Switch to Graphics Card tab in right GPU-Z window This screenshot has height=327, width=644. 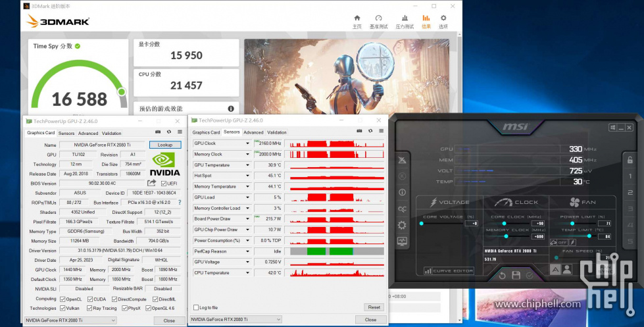tap(206, 132)
